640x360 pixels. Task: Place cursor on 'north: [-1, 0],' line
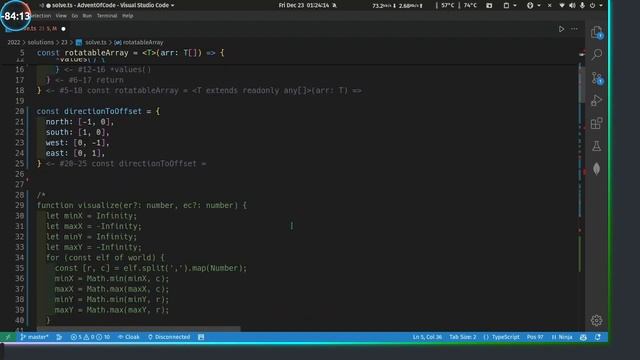(80, 122)
